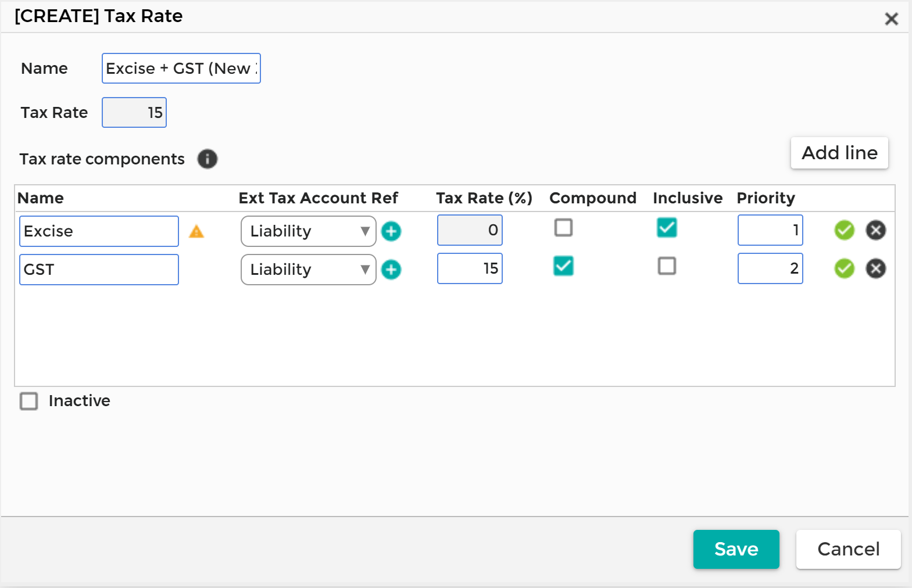
Task: Click the Add line button
Action: coord(839,153)
